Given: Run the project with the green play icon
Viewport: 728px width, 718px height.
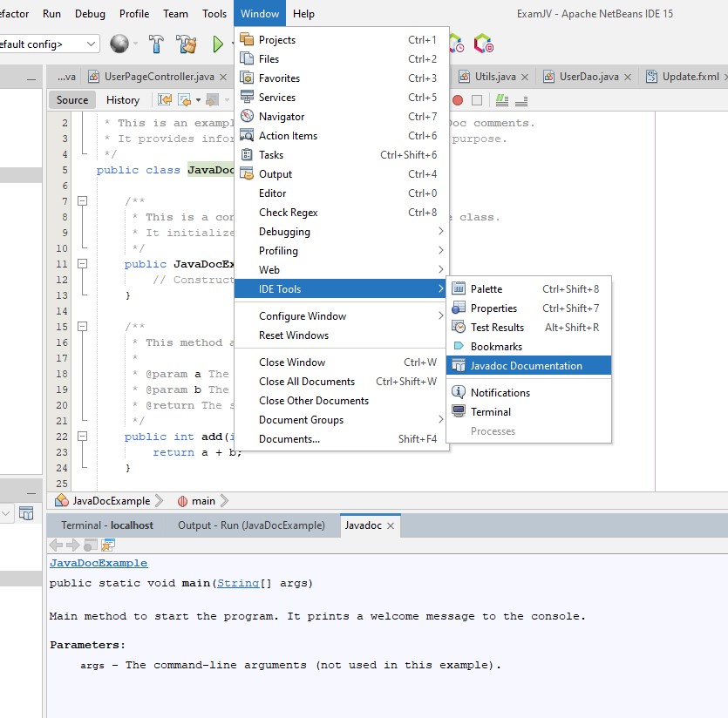Looking at the screenshot, I should click(x=218, y=44).
